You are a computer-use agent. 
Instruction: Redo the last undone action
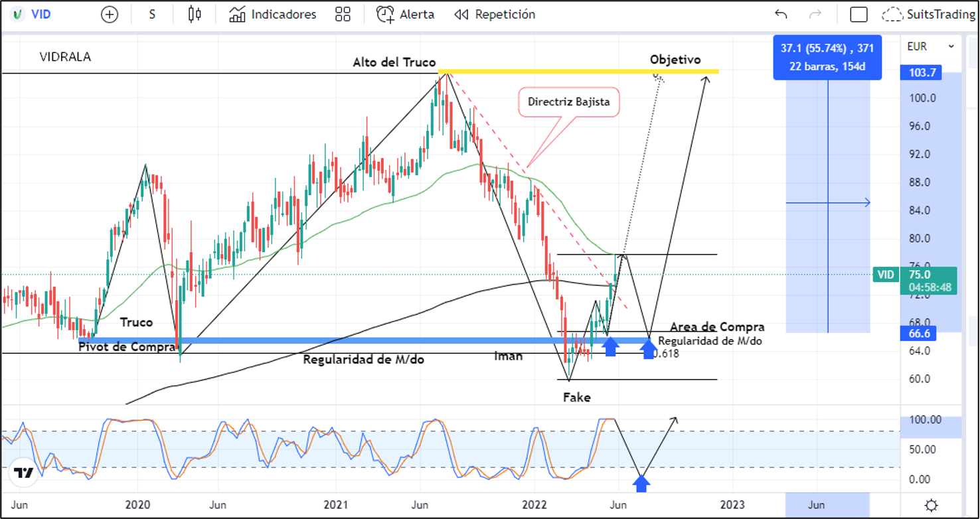[816, 14]
